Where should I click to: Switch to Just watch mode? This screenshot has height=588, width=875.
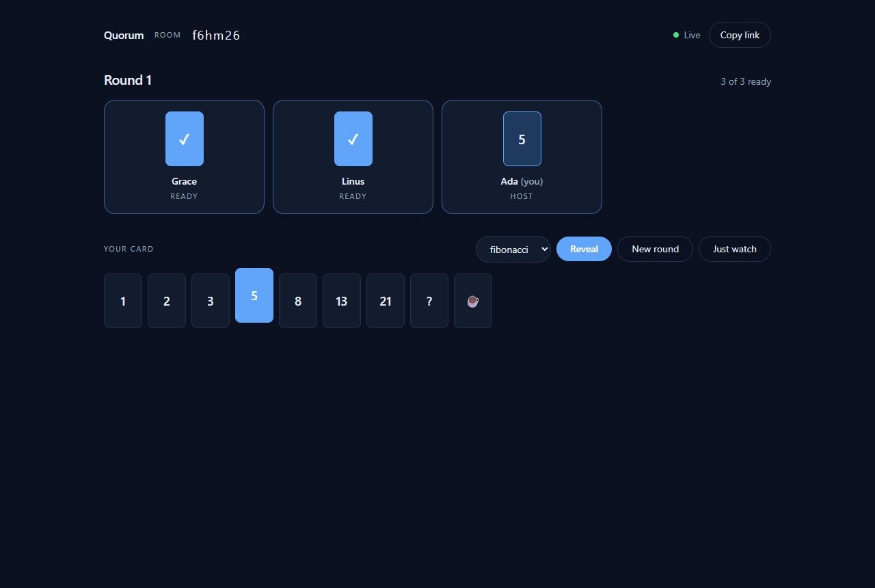735,249
